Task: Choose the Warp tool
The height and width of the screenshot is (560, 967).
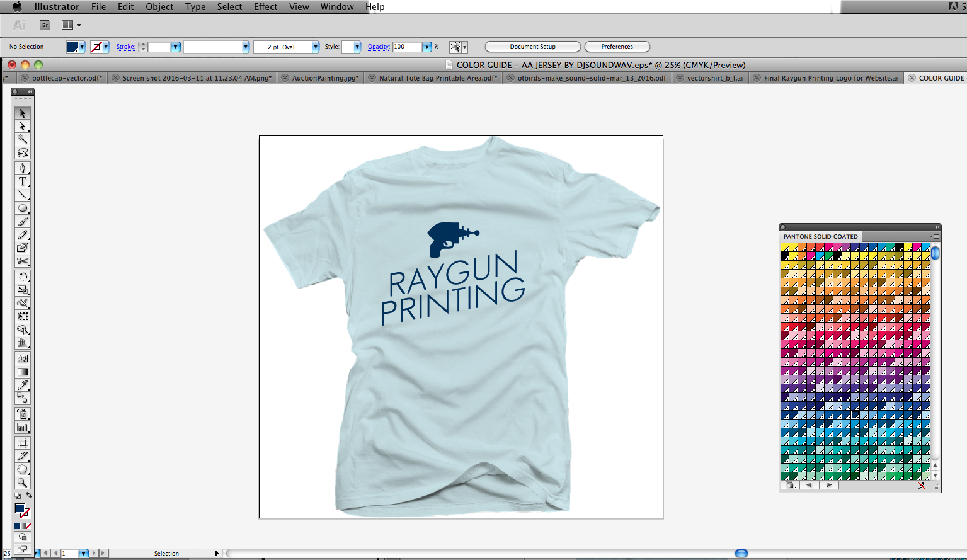Action: [23, 303]
